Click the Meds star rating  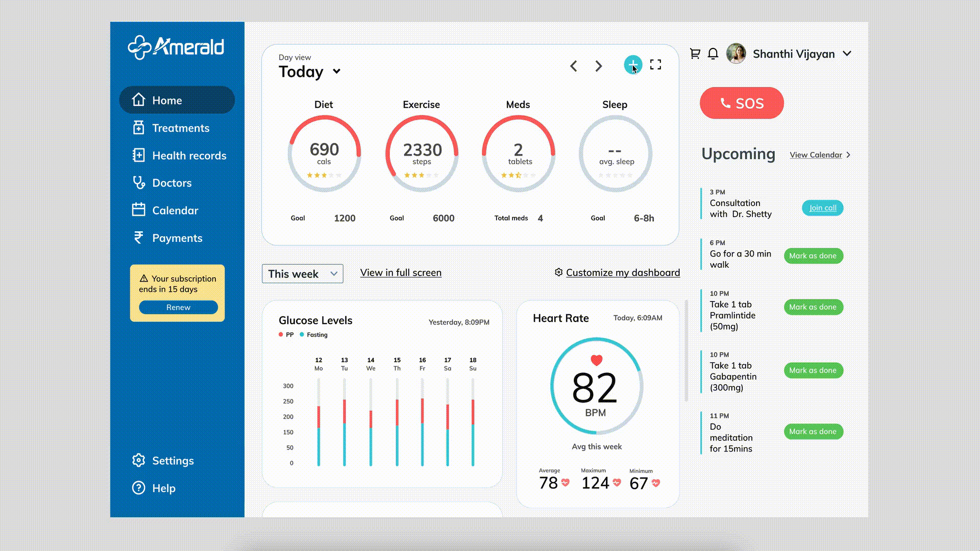pyautogui.click(x=519, y=175)
